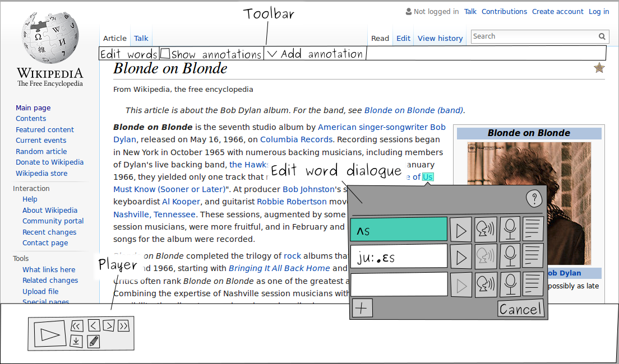Toggle the Show annotations checkbox

166,53
